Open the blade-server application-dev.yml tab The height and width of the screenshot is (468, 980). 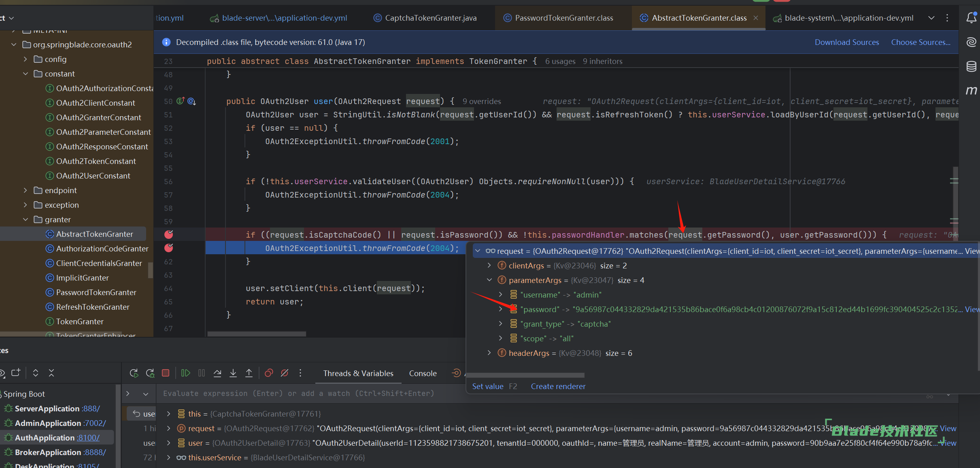(278, 18)
